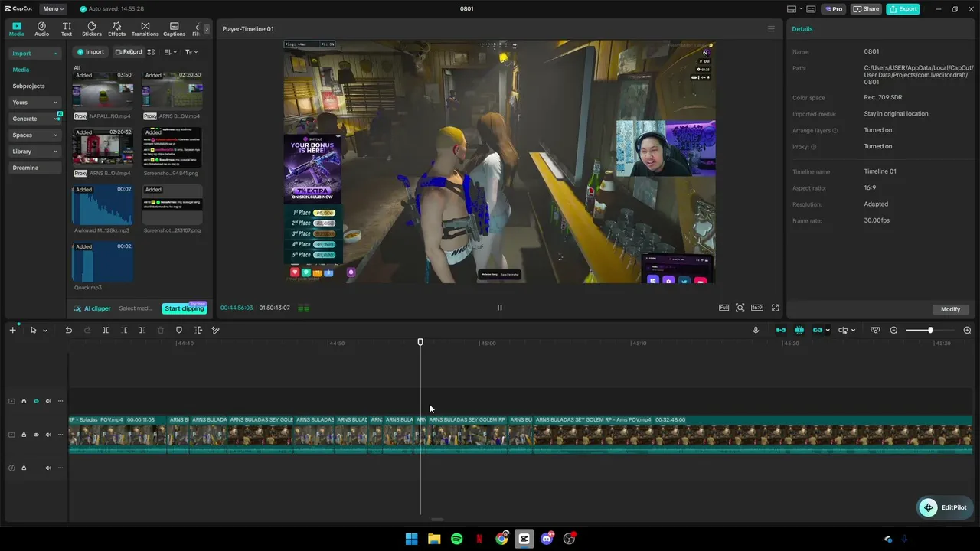Viewport: 980px width, 551px height.
Task: Click the Export button
Action: [x=903, y=9]
